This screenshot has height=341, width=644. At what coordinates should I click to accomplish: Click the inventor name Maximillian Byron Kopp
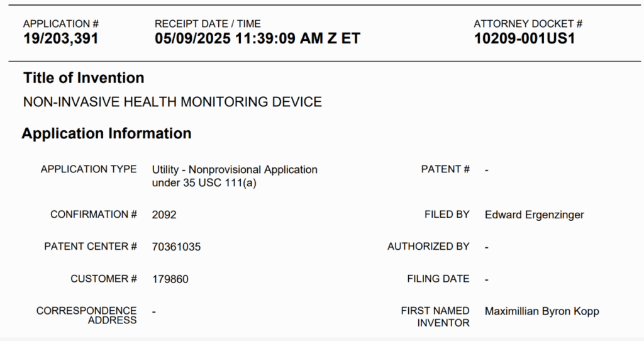coord(541,311)
